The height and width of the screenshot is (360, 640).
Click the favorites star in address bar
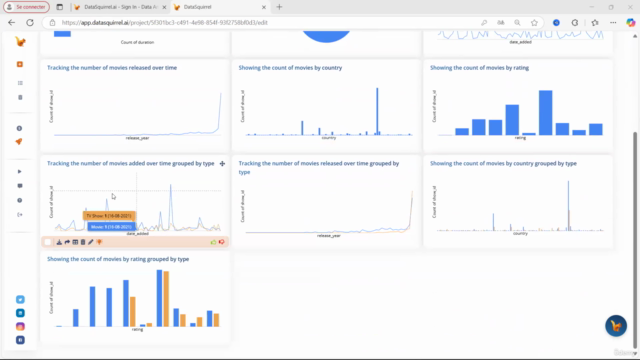(x=534, y=23)
